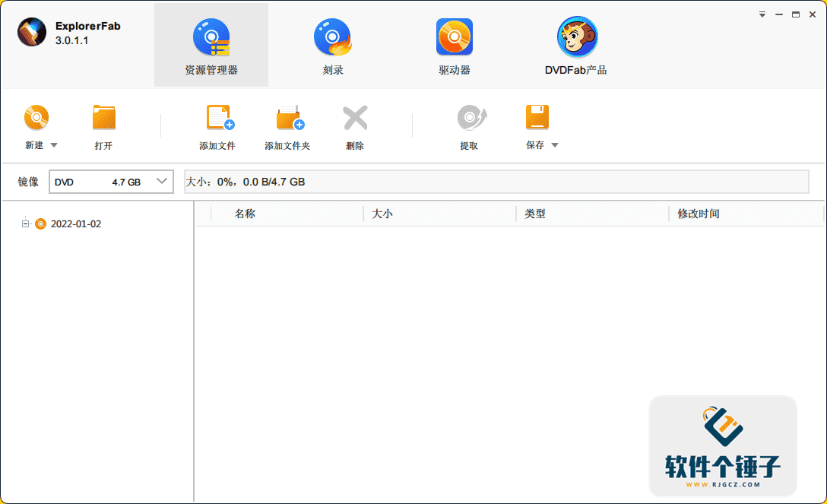Sort files by the 名称 column

[245, 214]
